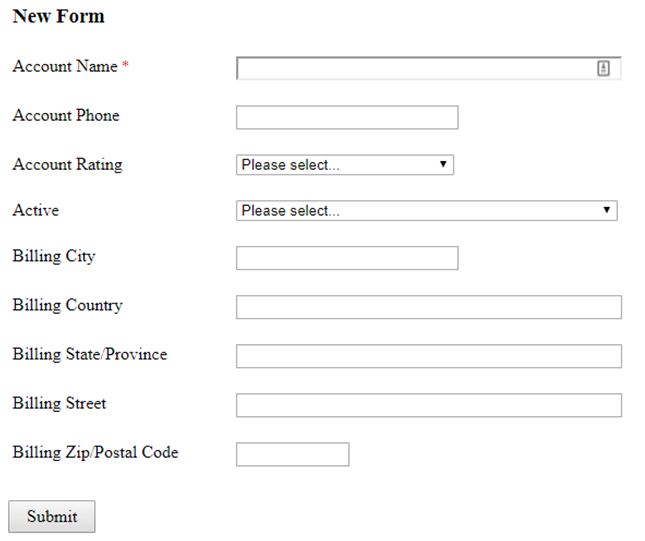Focus the Billing State/Province text box
Screen dimensions: 645x541
tap(429, 356)
